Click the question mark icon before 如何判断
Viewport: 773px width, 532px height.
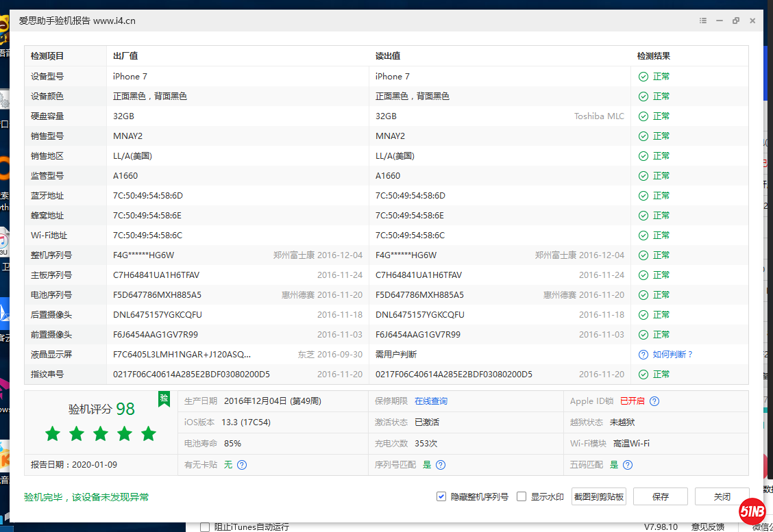coord(642,354)
